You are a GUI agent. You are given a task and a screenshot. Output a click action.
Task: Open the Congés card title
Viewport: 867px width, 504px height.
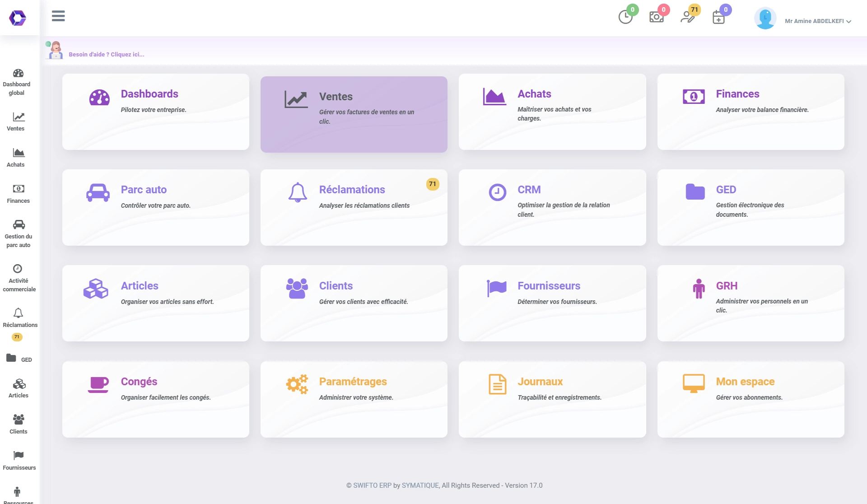click(x=139, y=382)
